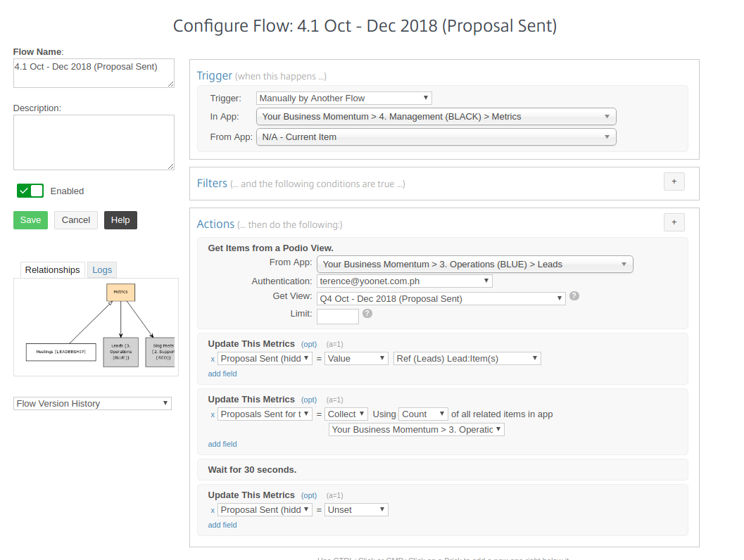Click help icon beside Limit field

pyautogui.click(x=367, y=314)
